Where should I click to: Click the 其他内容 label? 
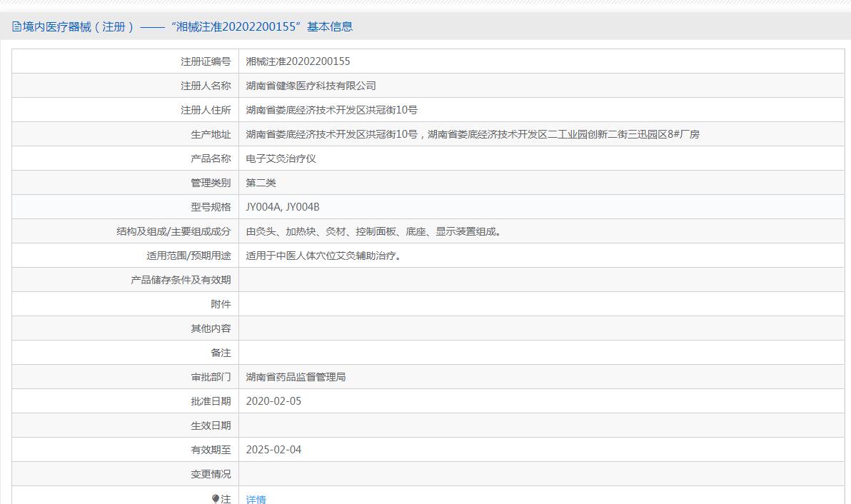[211, 328]
